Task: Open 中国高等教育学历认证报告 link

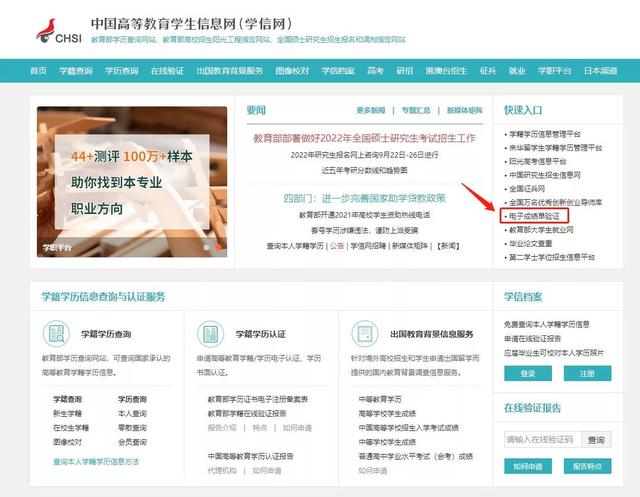Action: click(x=251, y=456)
